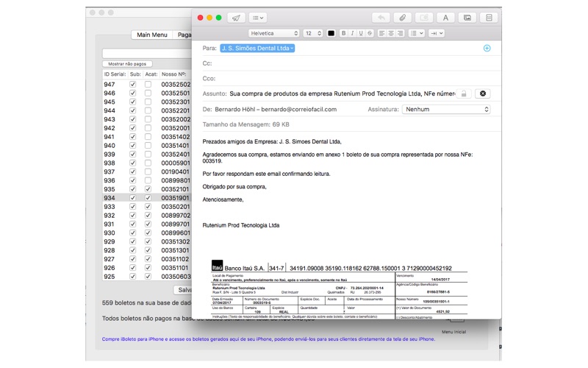Viewport: 588px width, 368px height.
Task: Toggle Acat checkbox for ID 944
Action: tap(148, 110)
